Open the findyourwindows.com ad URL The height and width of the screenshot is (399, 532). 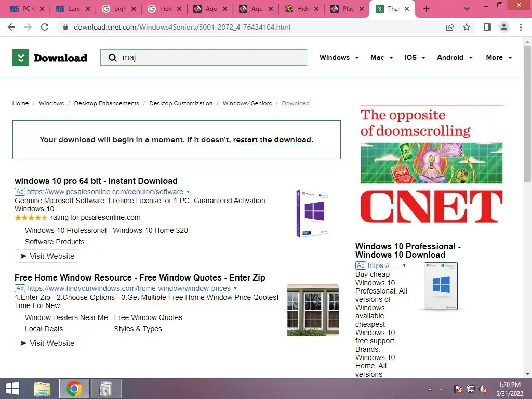tap(129, 288)
